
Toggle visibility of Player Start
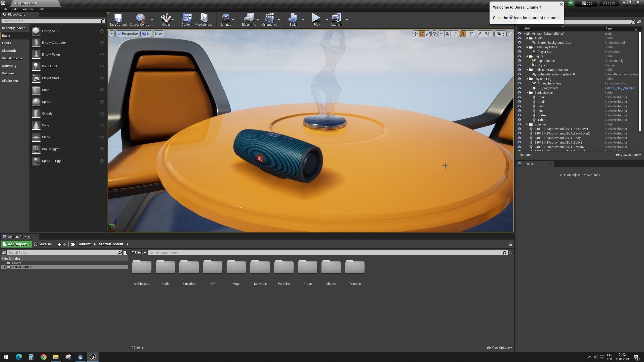click(x=519, y=52)
